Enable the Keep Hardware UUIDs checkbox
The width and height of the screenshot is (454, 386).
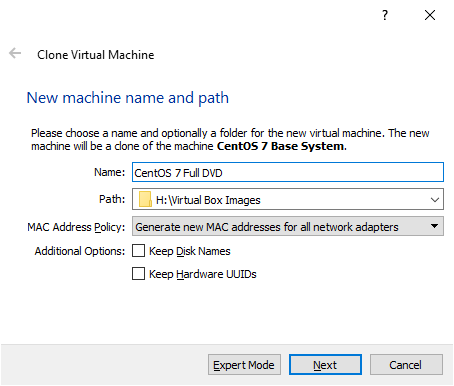point(138,274)
